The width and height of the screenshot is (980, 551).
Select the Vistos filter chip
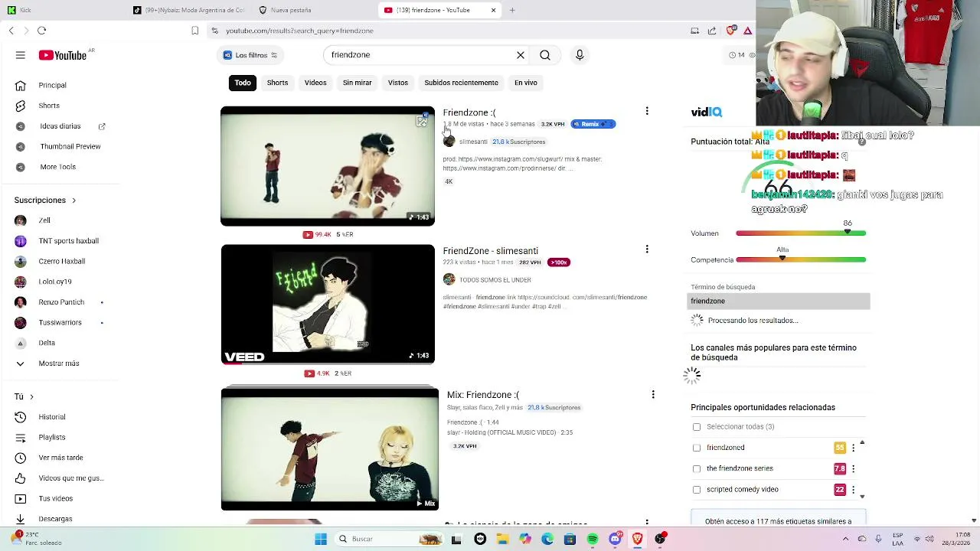click(398, 83)
